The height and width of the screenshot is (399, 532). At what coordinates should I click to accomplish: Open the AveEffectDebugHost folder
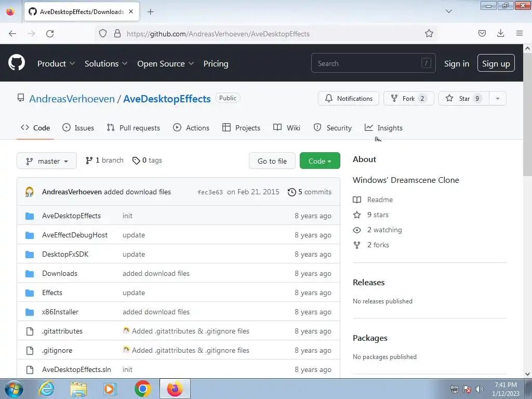75,235
